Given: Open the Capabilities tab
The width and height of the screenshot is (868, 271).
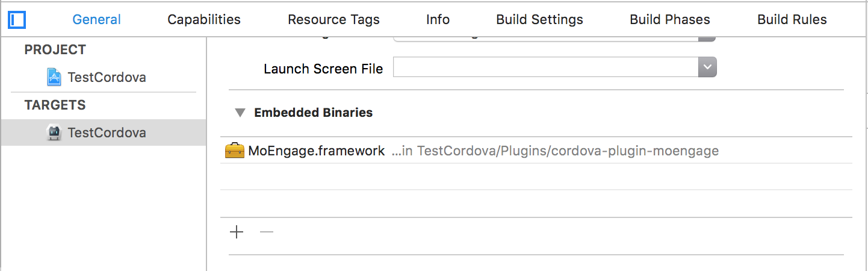Looking at the screenshot, I should point(204,19).
